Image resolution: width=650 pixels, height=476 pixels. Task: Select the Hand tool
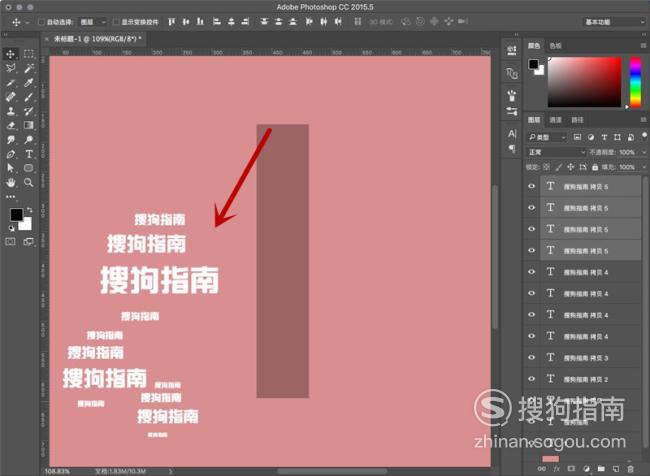tap(11, 182)
